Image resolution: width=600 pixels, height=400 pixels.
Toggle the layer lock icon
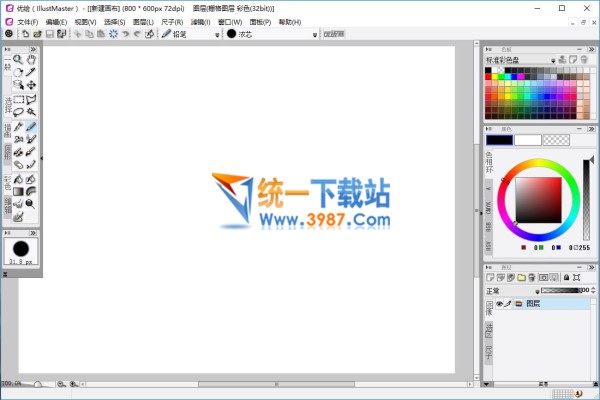[566, 278]
